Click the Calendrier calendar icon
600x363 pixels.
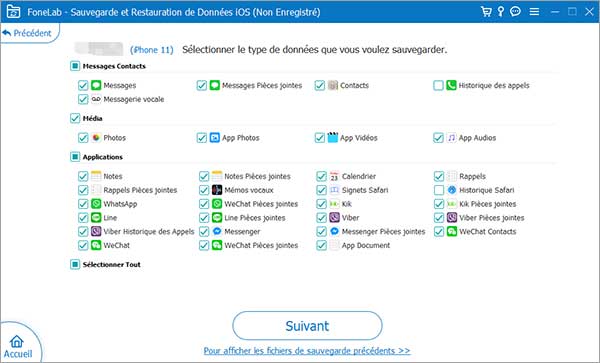(334, 176)
